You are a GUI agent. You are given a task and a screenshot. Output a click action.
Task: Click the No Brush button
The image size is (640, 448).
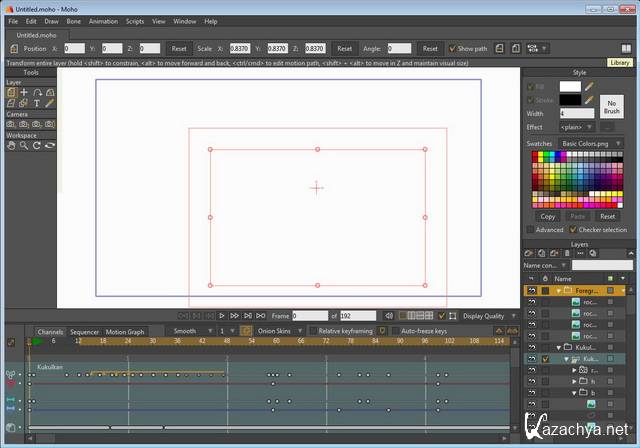pyautogui.click(x=611, y=107)
